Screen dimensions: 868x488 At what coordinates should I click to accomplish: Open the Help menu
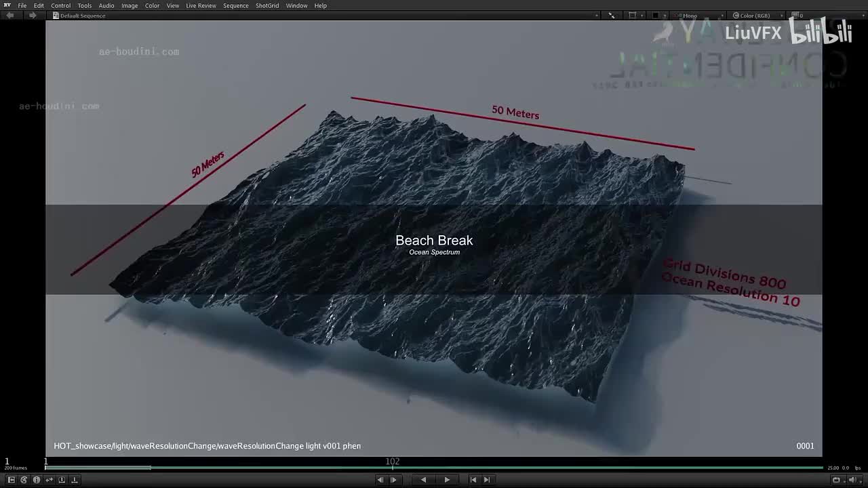(x=321, y=5)
